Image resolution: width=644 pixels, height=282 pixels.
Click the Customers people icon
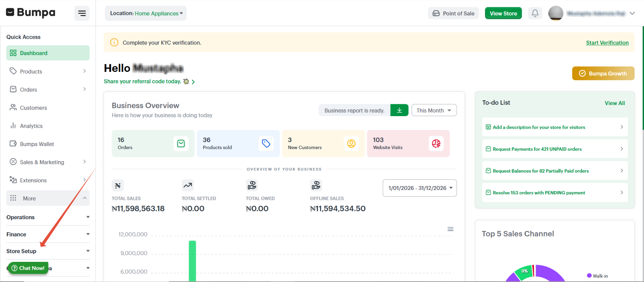click(13, 107)
